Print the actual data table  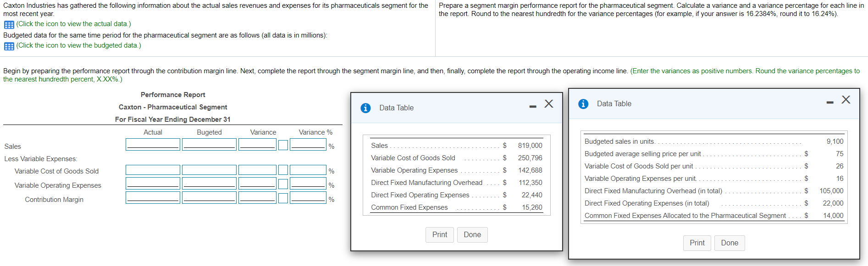440,235
